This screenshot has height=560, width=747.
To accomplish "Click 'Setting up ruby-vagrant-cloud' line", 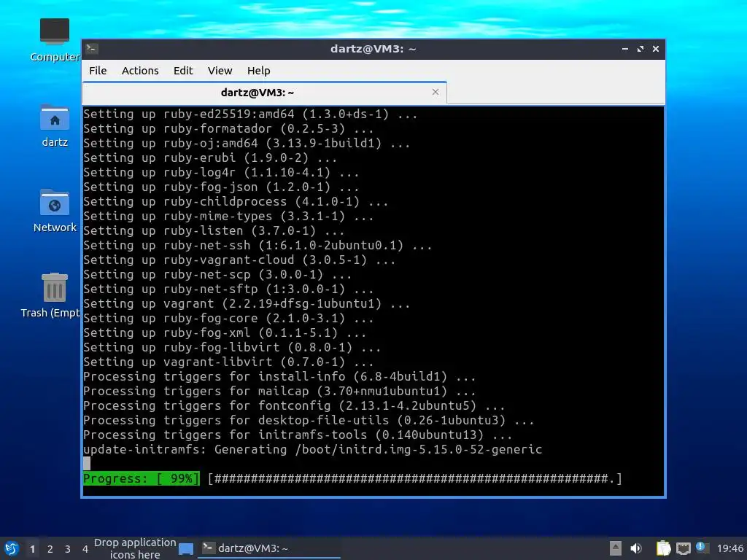I will (239, 260).
